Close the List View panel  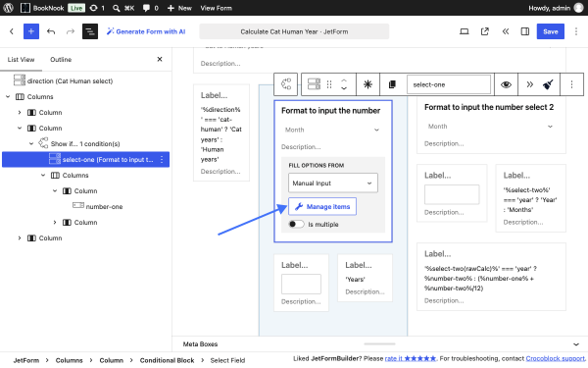[160, 59]
